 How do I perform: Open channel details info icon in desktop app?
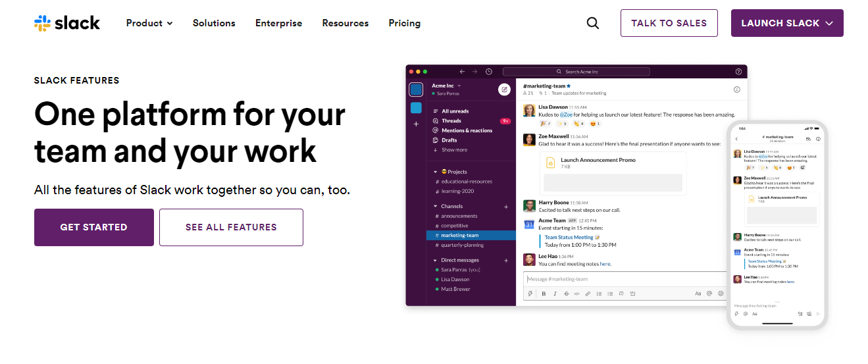click(x=736, y=90)
